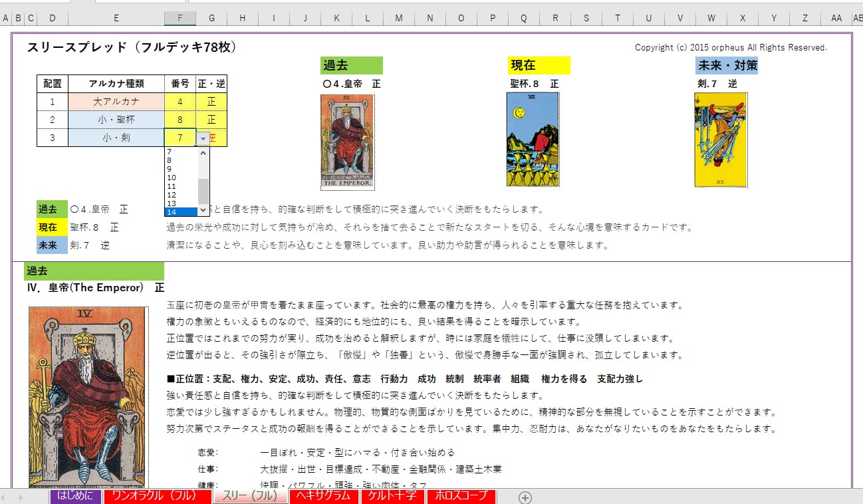The width and height of the screenshot is (863, 504).
Task: Select the スリー（フル） sheet tab
Action: click(x=250, y=496)
